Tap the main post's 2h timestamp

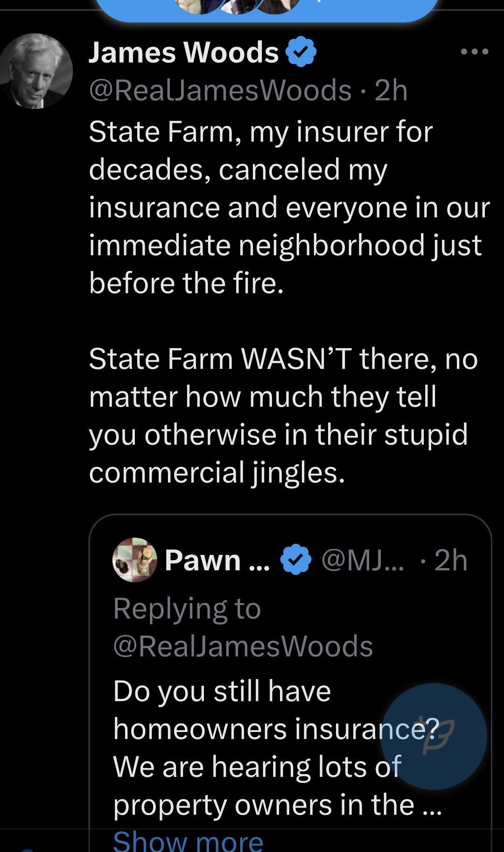coord(391,90)
